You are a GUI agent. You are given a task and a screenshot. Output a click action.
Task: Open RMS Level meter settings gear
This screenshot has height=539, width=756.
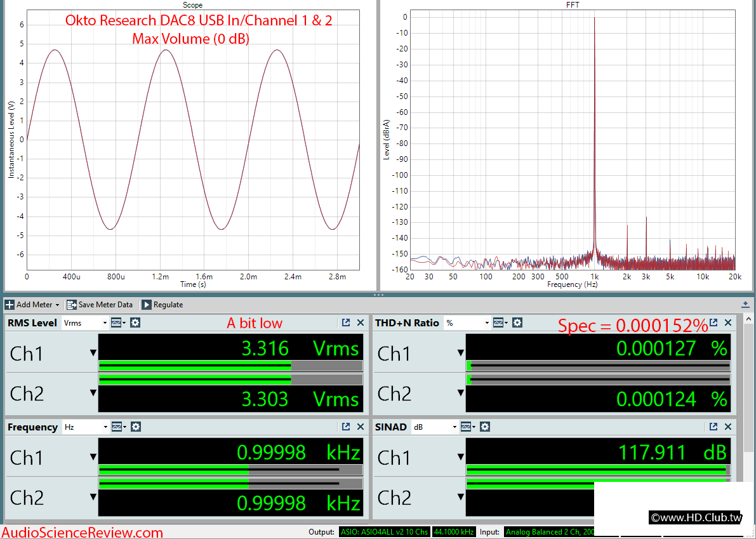click(135, 323)
